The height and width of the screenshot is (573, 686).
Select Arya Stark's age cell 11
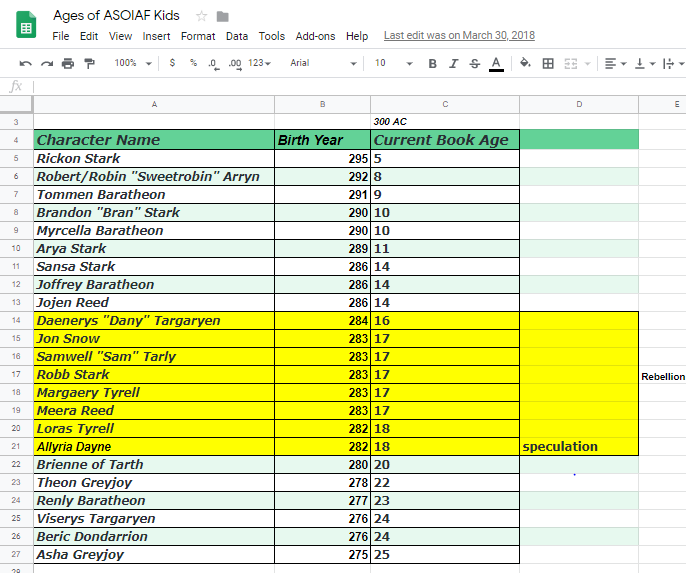point(445,248)
